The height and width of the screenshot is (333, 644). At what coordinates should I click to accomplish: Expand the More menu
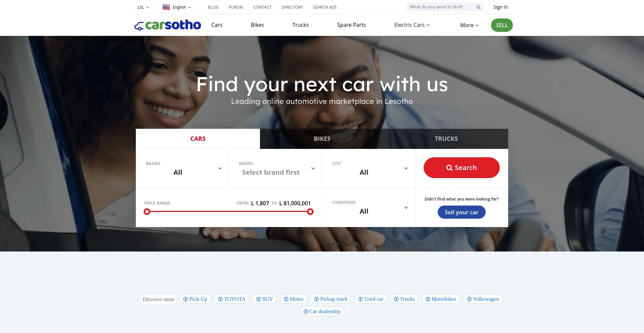(x=469, y=25)
